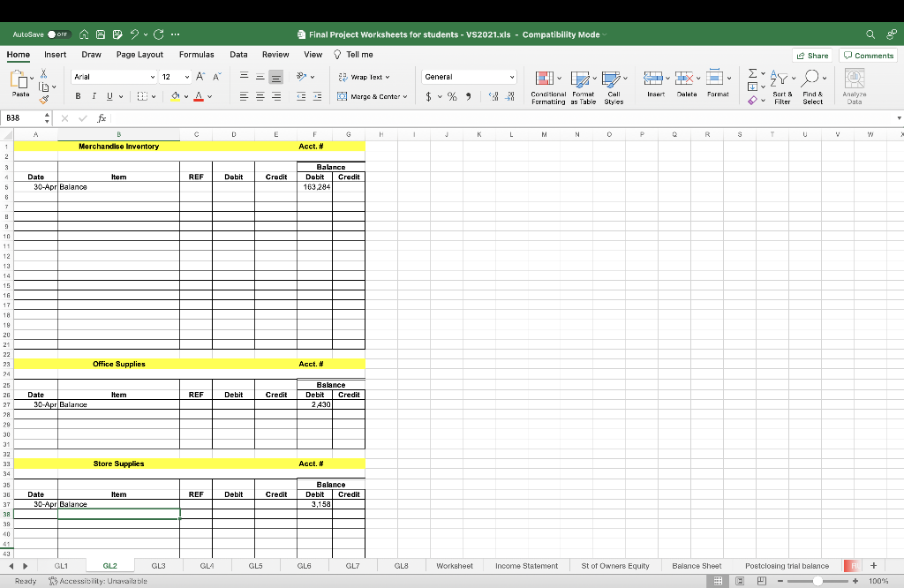Click Decrease Decimal icon

coord(509,96)
